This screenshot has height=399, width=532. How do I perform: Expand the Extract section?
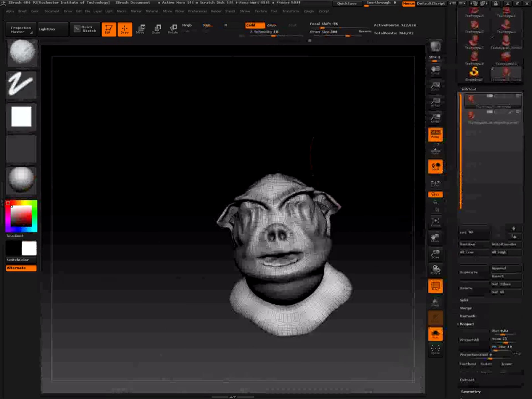pyautogui.click(x=467, y=380)
